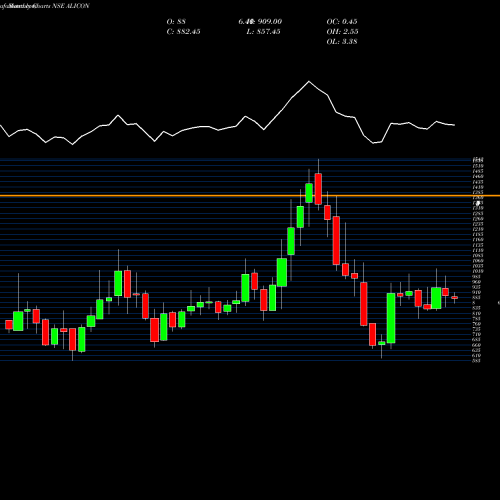Click the "OC: 0.45" reading
Viewport: 500px width, 500px height.
tap(342, 22)
